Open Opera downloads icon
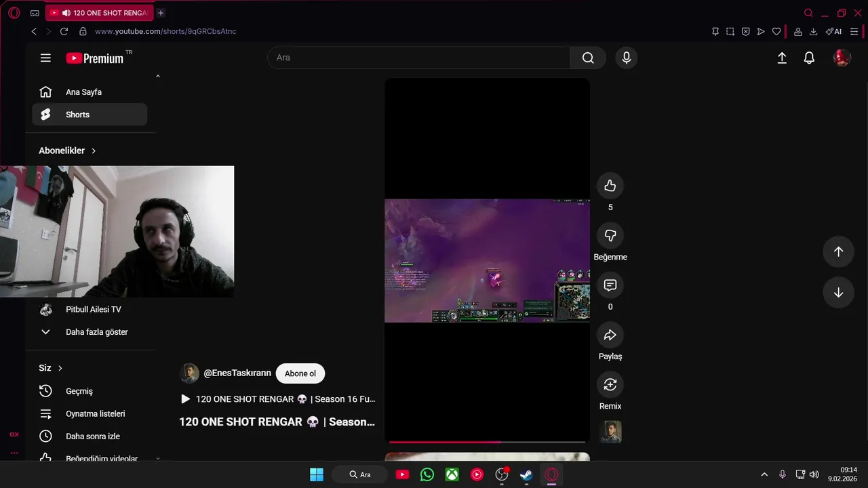The image size is (868, 488). (813, 31)
